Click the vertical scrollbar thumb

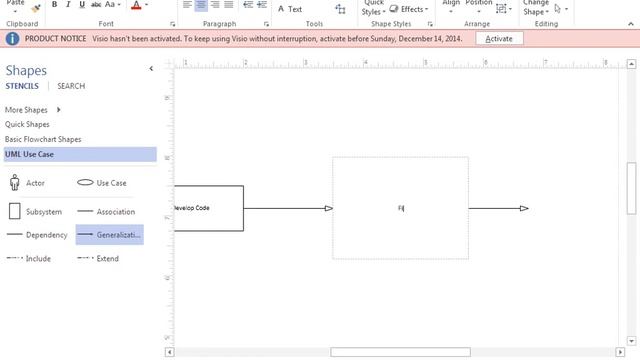[x=631, y=188]
